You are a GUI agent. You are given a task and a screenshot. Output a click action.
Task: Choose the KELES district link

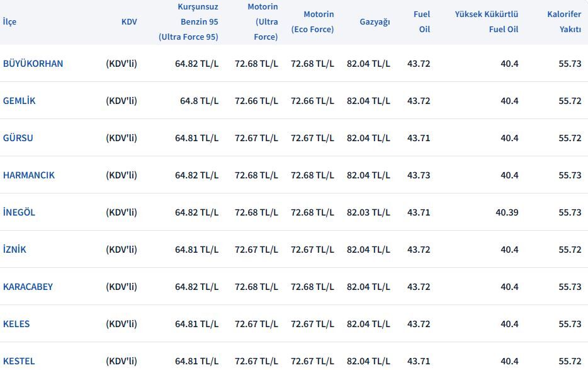click(16, 324)
